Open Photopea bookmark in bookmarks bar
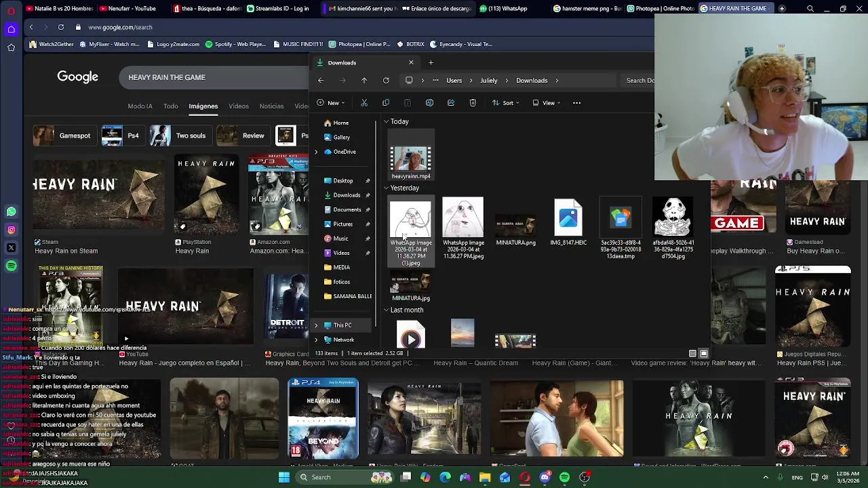This screenshot has height=488, width=868. 359,44
